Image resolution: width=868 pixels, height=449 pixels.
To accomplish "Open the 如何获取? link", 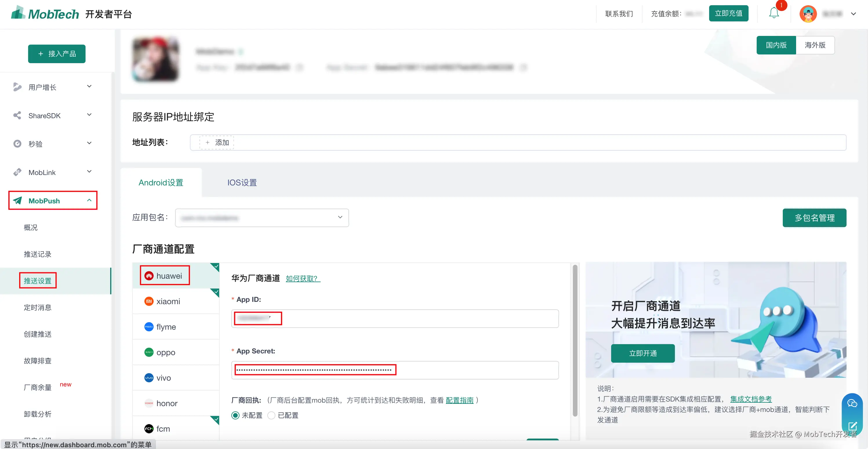I will [x=303, y=278].
